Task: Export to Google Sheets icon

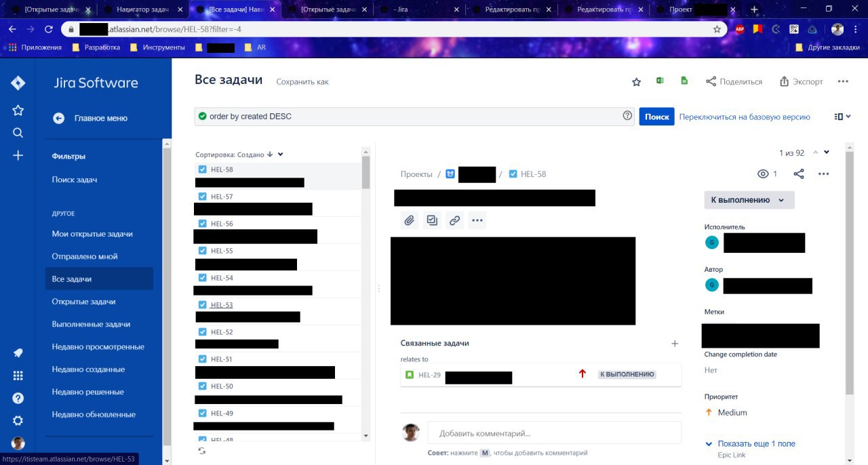Action: coord(684,81)
